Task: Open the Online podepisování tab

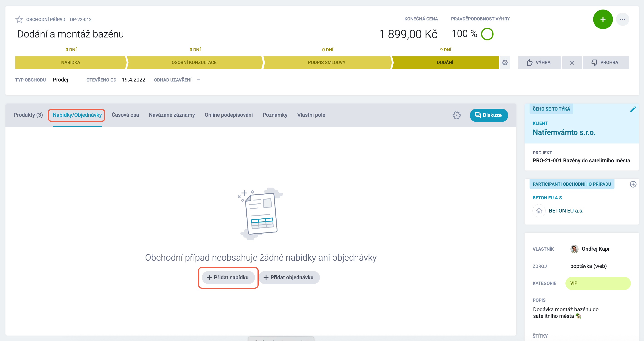Action: click(x=228, y=115)
